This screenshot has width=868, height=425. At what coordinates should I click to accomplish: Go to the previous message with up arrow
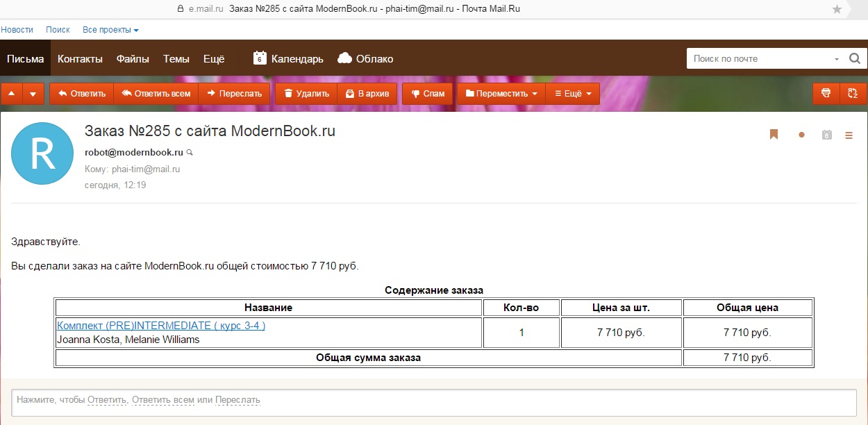11,94
